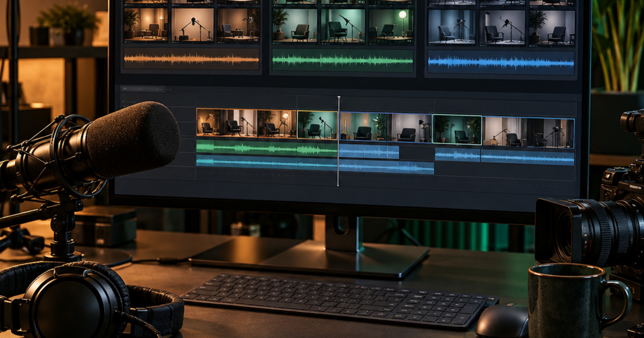Open the last blue thumbnail with the plant

[x=551, y=27]
